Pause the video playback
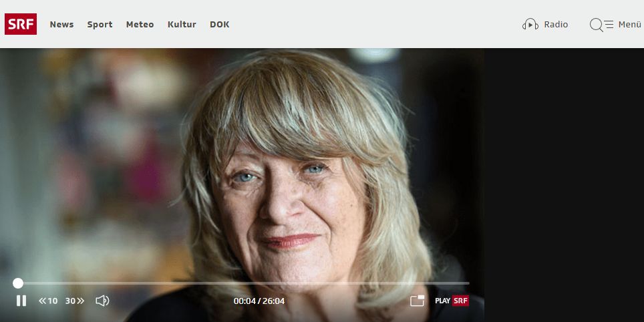The width and height of the screenshot is (644, 322). 21,301
